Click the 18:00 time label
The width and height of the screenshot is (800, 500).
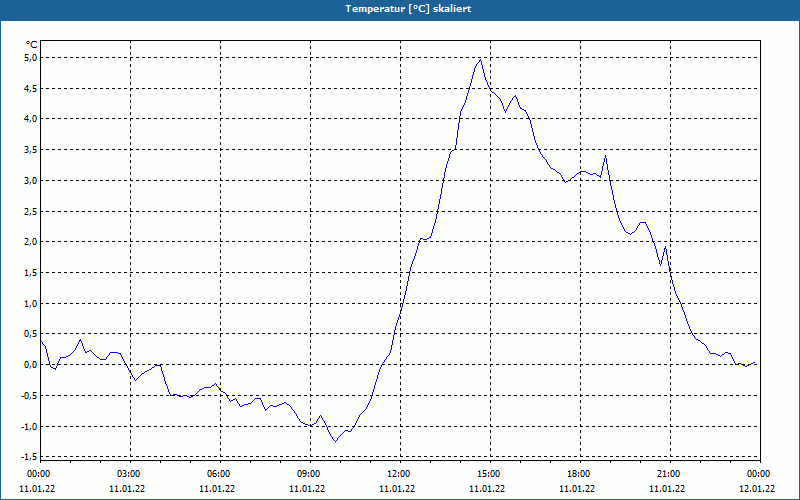coord(580,474)
